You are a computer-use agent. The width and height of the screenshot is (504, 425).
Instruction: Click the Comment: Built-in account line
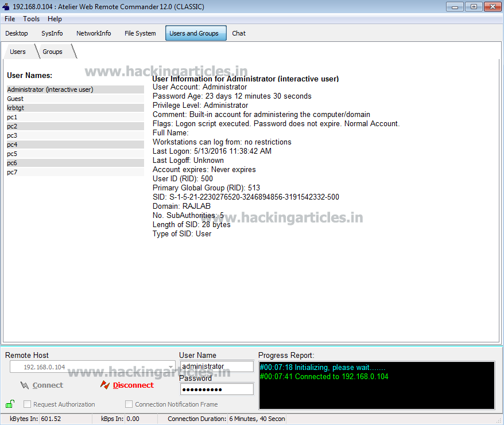tap(261, 114)
